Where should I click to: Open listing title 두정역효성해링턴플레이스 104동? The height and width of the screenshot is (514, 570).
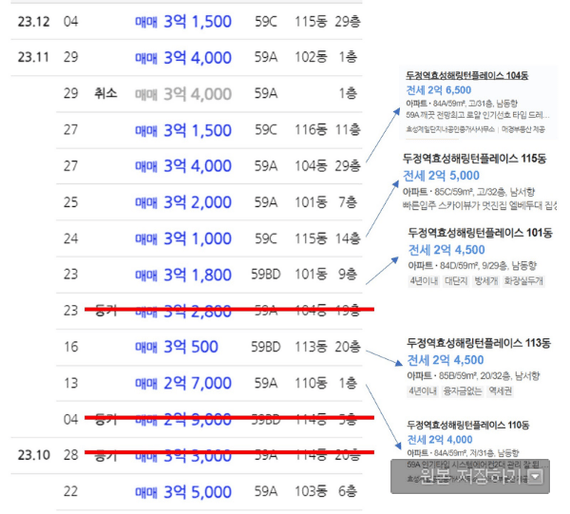point(467,76)
